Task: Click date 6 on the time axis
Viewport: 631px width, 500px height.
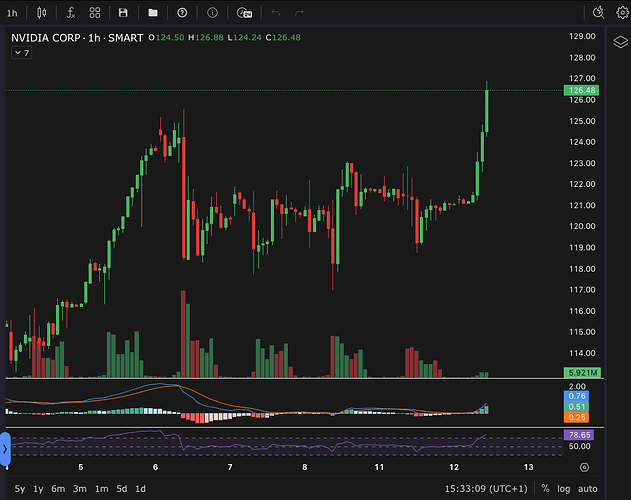Action: 155,467
